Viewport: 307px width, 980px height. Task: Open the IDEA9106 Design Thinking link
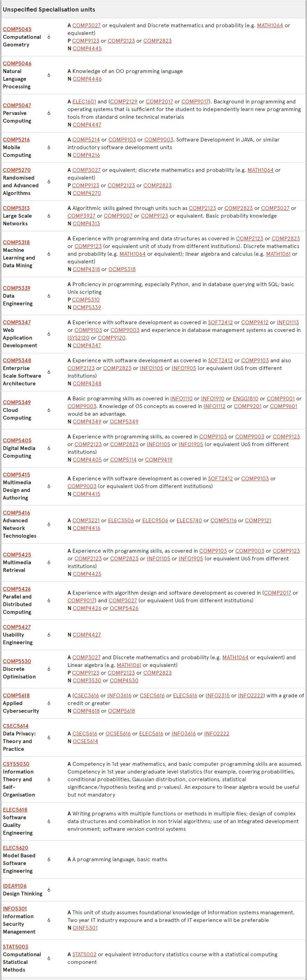[x=15, y=886]
